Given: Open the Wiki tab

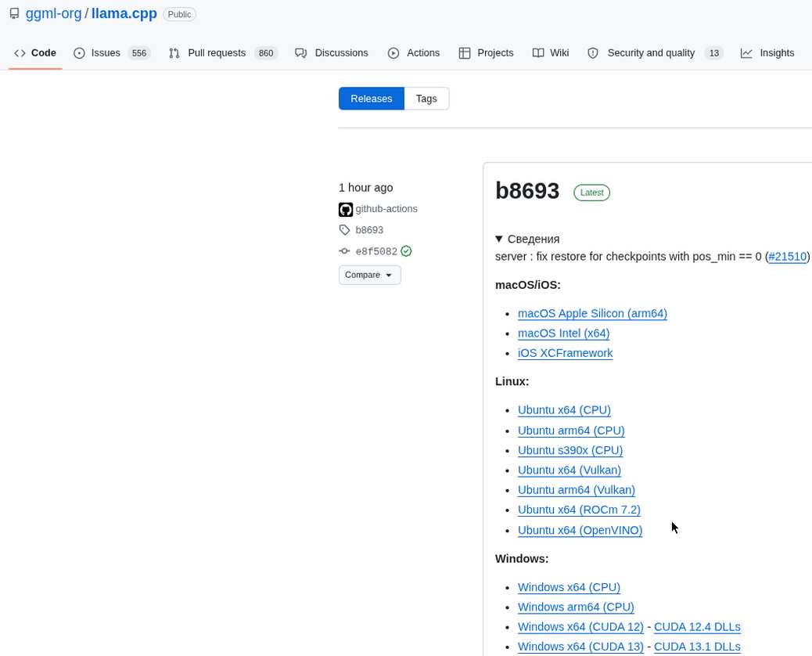Looking at the screenshot, I should tap(551, 53).
